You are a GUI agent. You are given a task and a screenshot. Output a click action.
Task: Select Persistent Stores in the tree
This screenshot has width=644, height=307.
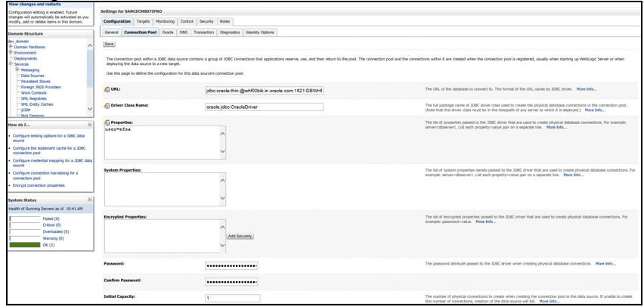pyautogui.click(x=36, y=82)
